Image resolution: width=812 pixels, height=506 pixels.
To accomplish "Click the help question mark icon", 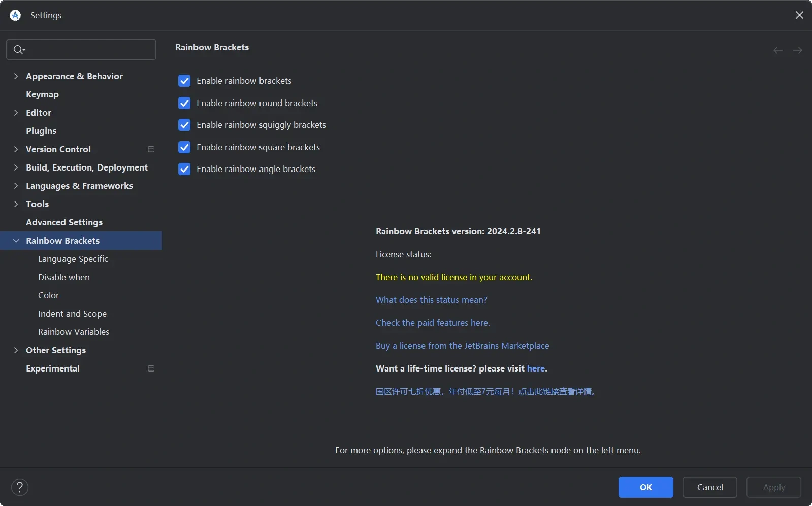I will [20, 487].
